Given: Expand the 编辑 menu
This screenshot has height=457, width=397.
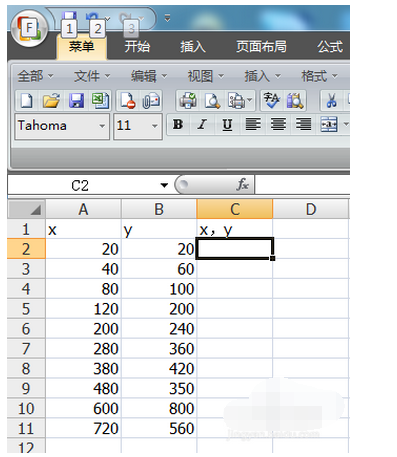Looking at the screenshot, I should (x=149, y=76).
